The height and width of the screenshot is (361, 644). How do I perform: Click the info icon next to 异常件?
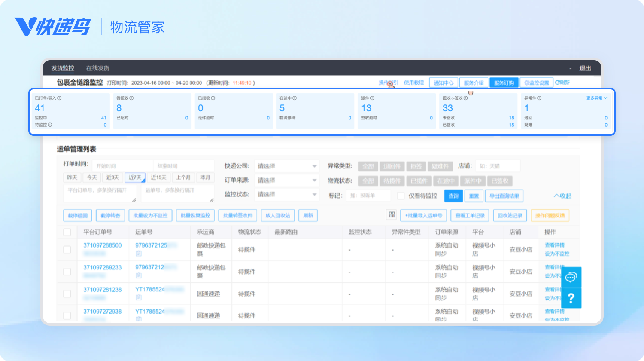(x=539, y=98)
